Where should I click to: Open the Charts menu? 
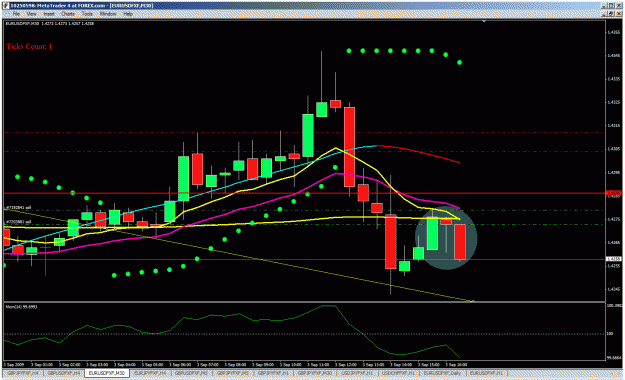click(x=68, y=14)
